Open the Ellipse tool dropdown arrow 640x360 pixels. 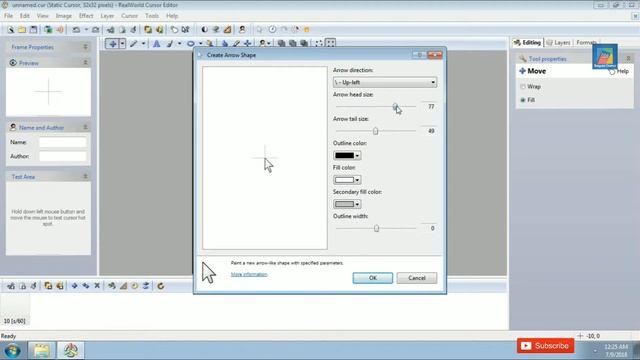(x=200, y=43)
